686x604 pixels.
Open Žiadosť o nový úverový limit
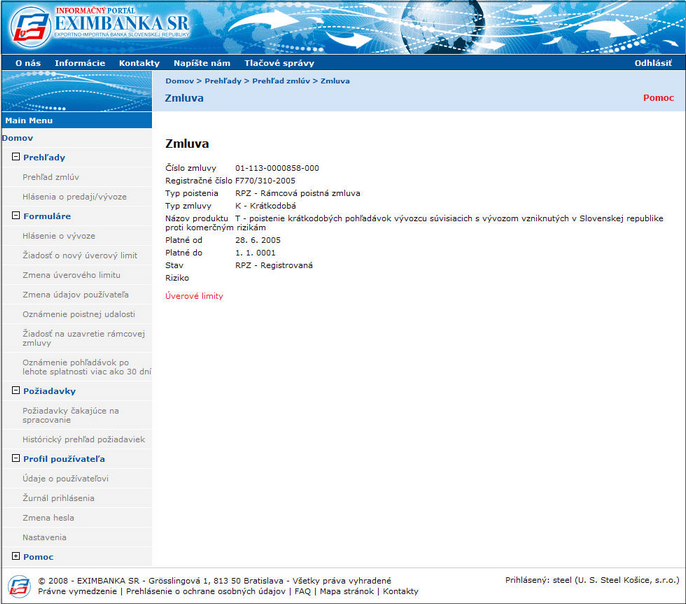[x=80, y=255]
